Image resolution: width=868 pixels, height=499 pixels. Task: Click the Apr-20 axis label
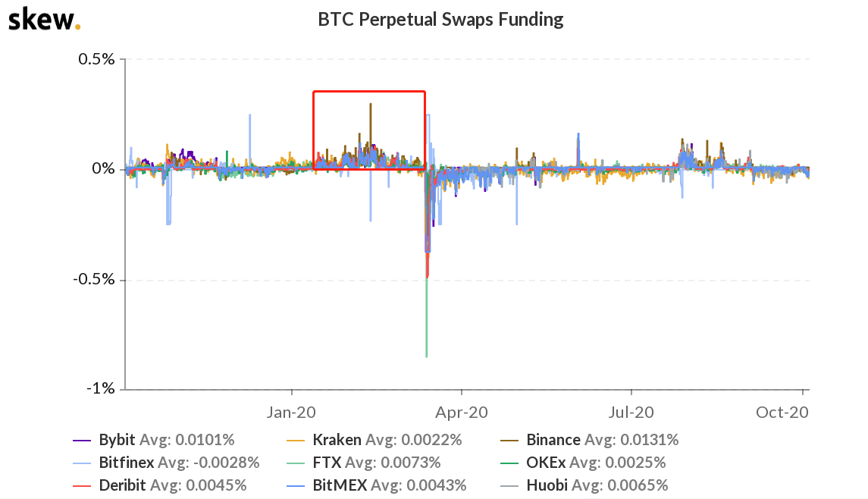tap(462, 412)
